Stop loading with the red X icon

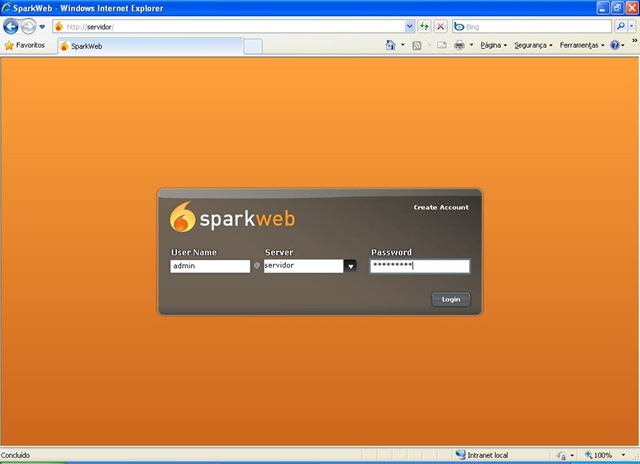(440, 27)
